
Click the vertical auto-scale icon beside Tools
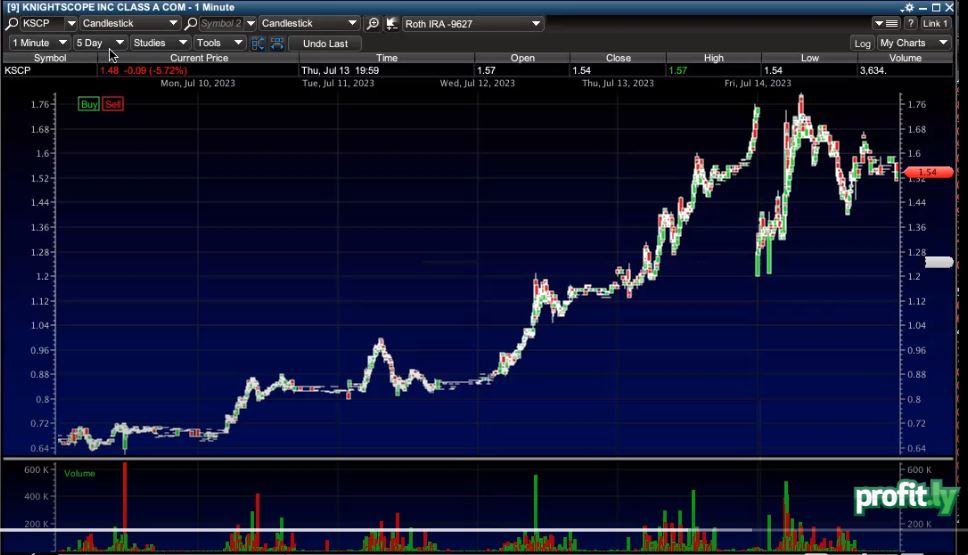(x=258, y=43)
